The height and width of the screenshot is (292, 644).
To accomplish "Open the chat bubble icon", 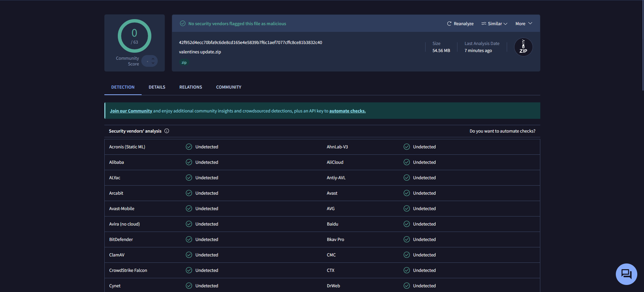I will (626, 274).
